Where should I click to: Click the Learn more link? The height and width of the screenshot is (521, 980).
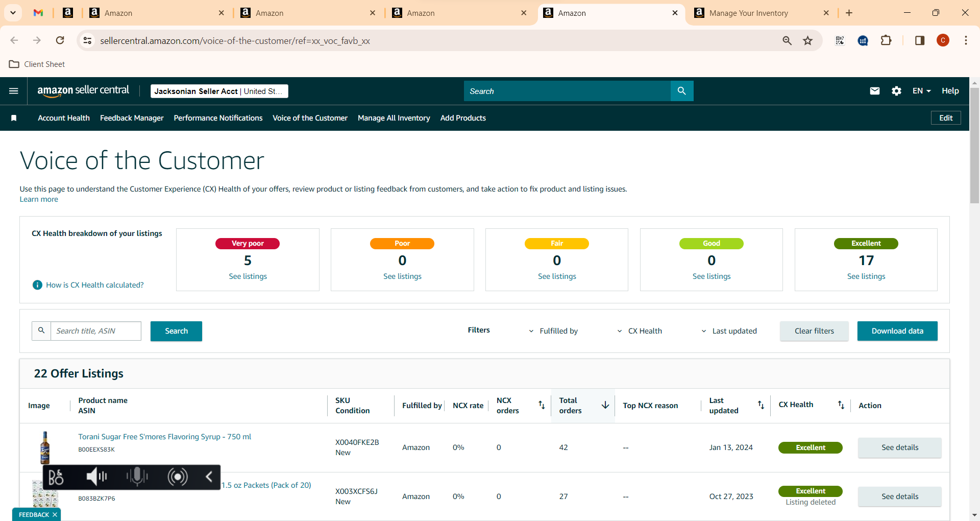pos(39,199)
